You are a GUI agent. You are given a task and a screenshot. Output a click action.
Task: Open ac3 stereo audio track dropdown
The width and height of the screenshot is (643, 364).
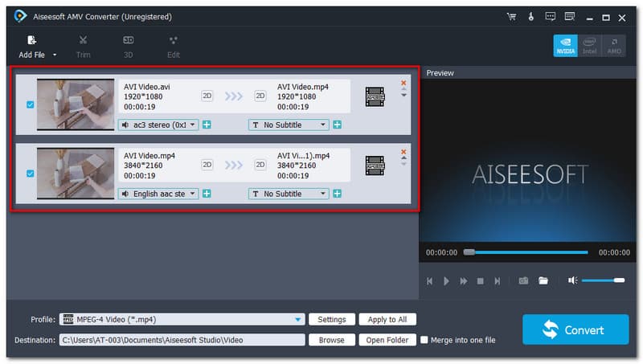point(158,125)
